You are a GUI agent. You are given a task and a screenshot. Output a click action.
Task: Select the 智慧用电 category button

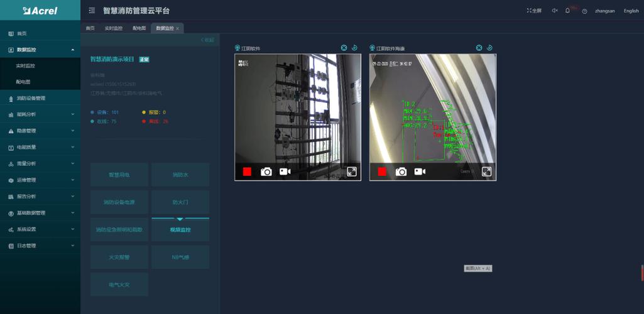coord(119,175)
